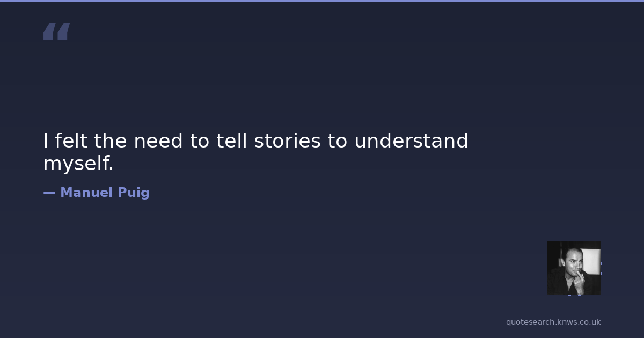644x338 pixels.
Task: Click the word "to" before "tell"
Action: coord(200,141)
